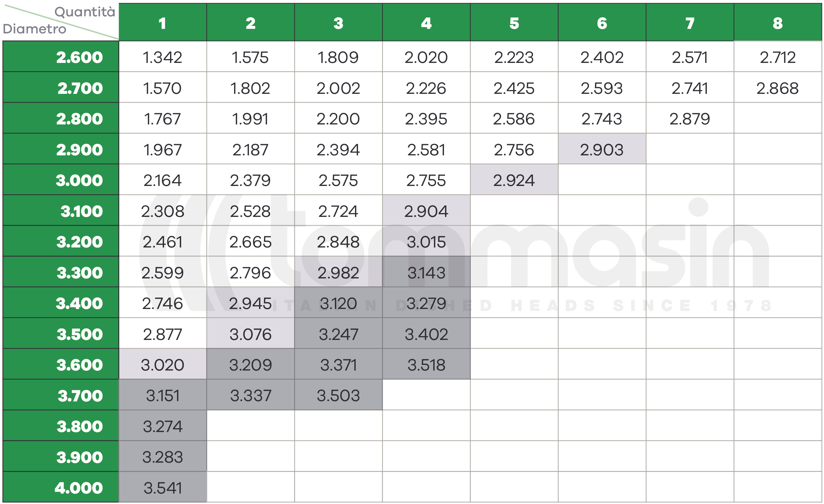The width and height of the screenshot is (824, 504).
Task: Click the cell with value 1.342
Action: pyautogui.click(x=163, y=57)
